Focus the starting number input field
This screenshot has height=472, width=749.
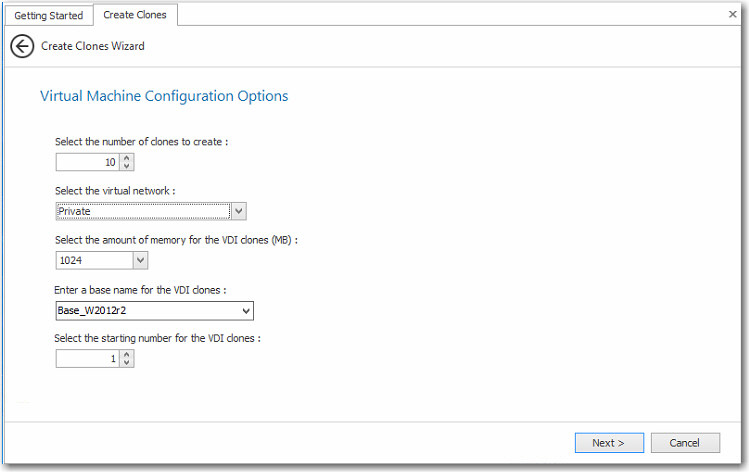tap(88, 358)
